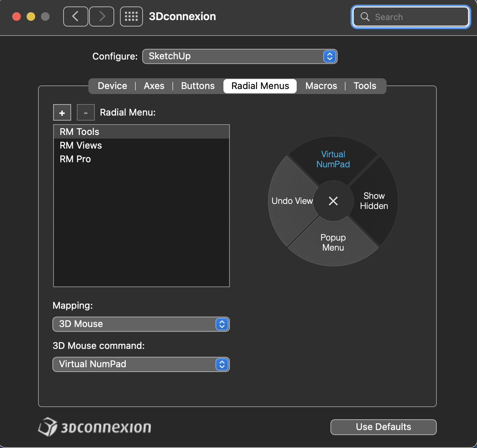This screenshot has height=448, width=477.
Task: Select RM Tools in the radial menu list
Action: (x=141, y=132)
